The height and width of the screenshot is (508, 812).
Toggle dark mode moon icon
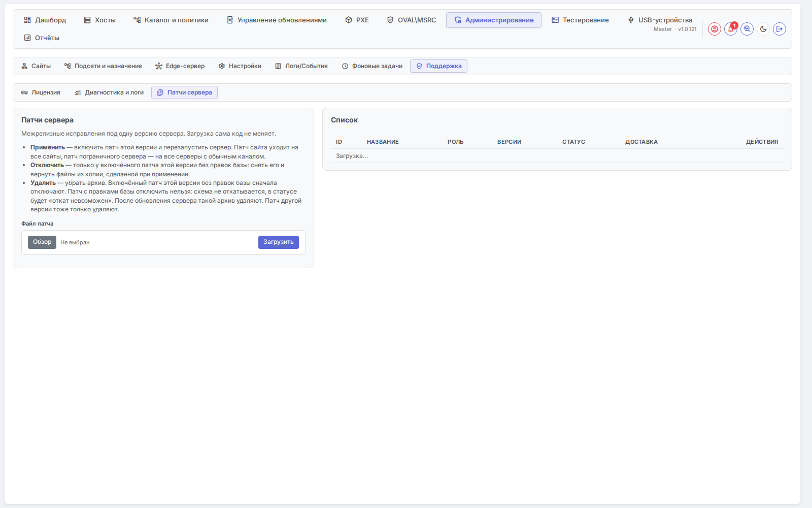[x=763, y=29]
